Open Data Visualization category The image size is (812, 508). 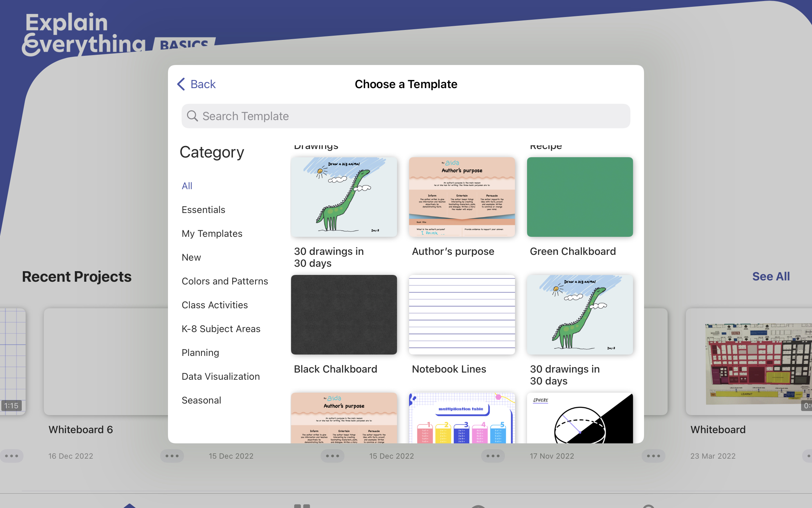click(x=221, y=376)
